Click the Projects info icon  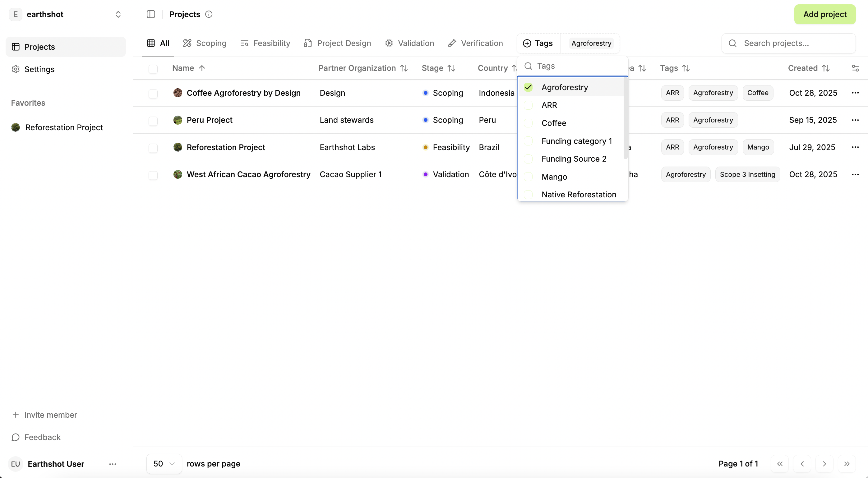point(209,14)
